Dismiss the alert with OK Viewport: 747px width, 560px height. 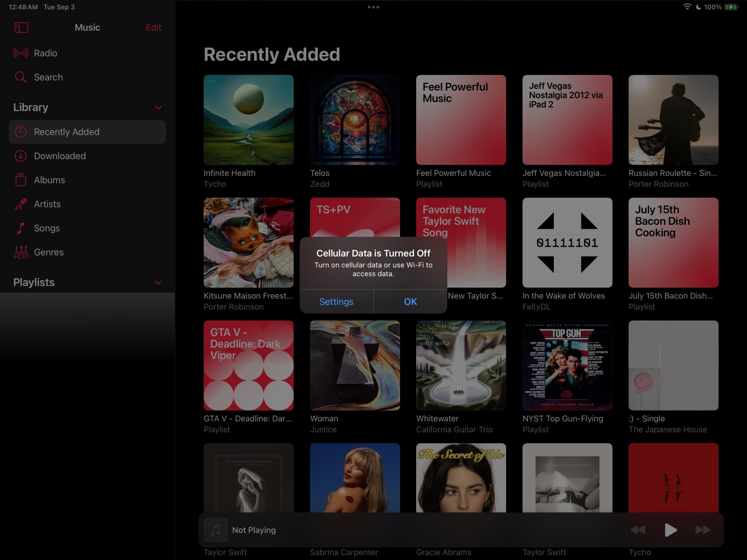coord(410,302)
